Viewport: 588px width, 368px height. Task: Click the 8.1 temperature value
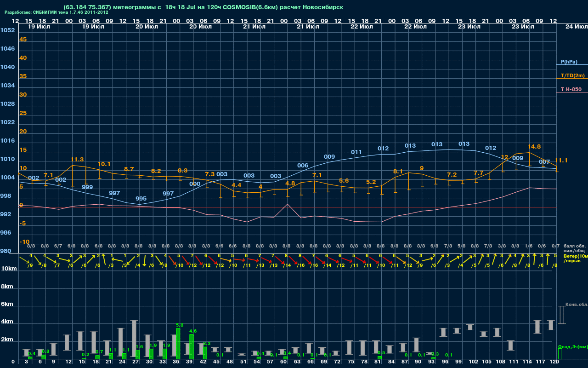click(x=398, y=172)
